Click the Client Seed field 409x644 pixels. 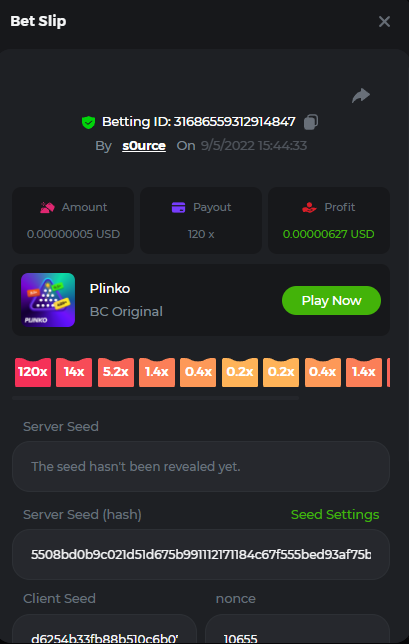[x=105, y=629]
